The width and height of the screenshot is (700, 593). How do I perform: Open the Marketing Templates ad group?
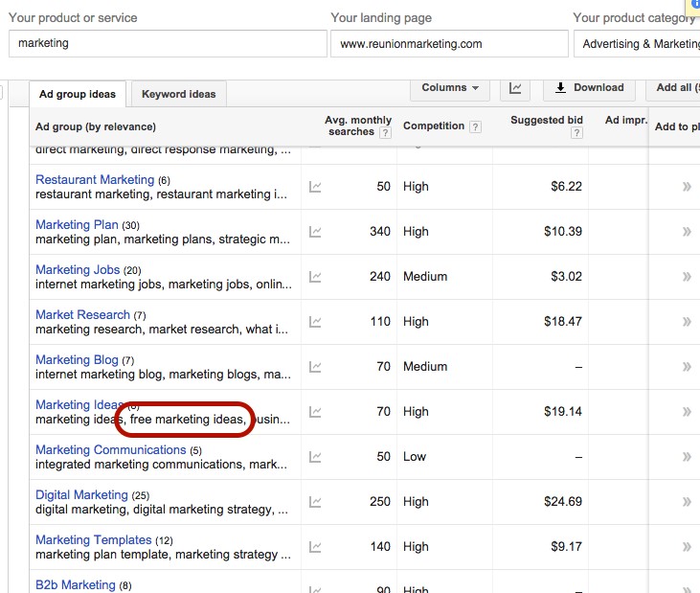point(94,540)
